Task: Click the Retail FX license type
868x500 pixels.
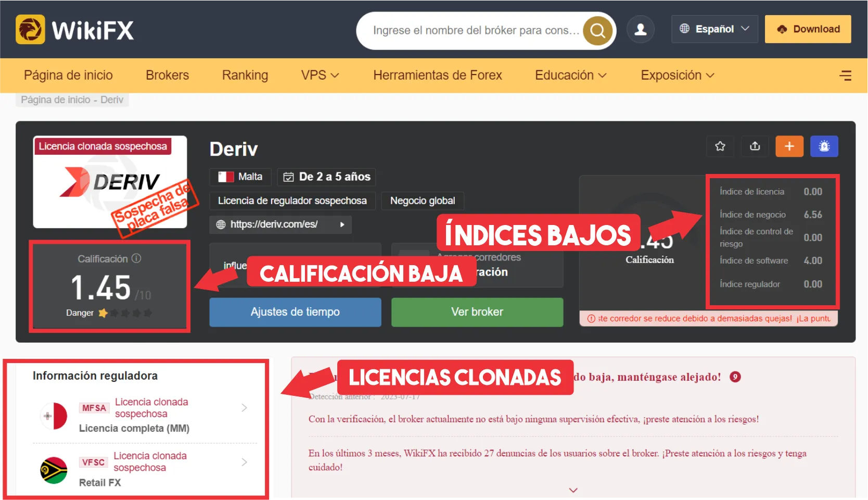Action: coord(100,483)
